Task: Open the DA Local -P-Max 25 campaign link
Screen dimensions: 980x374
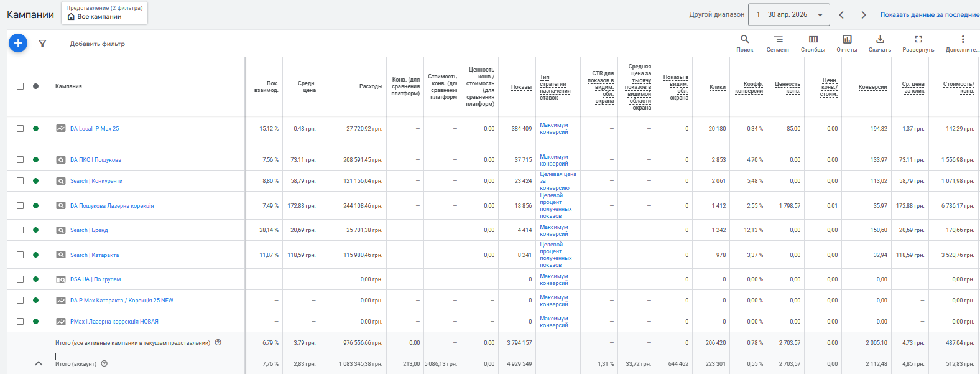Action: point(95,129)
